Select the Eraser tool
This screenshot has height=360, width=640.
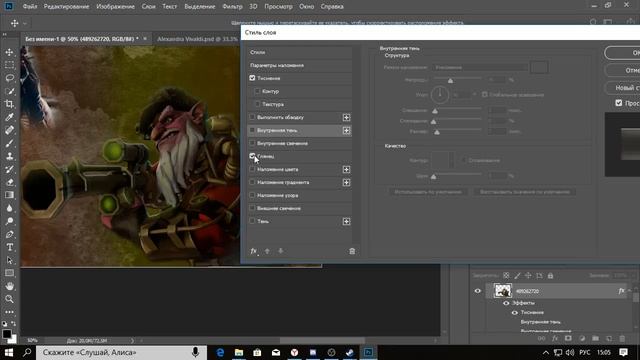coord(9,182)
